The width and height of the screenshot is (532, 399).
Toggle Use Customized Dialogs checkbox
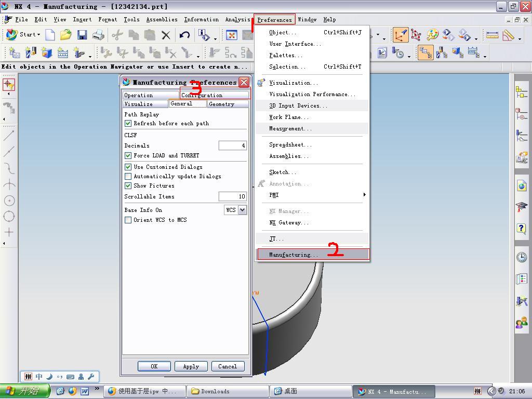pos(128,167)
